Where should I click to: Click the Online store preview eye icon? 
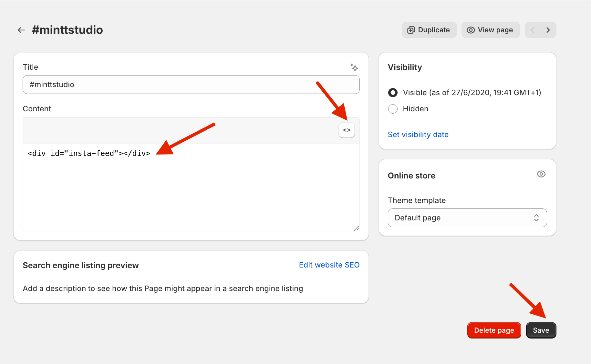coord(541,174)
